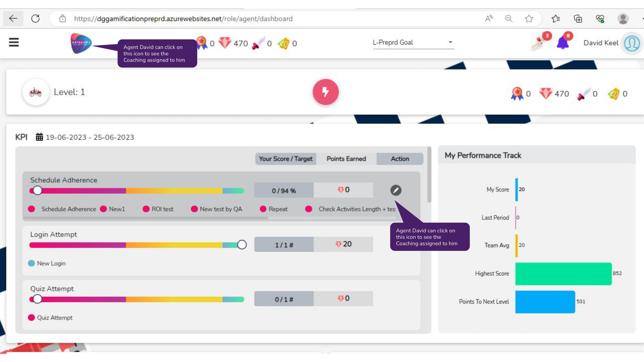This screenshot has height=362, width=644.
Task: Click the Schedule Adherence KPI title
Action: coord(63,180)
